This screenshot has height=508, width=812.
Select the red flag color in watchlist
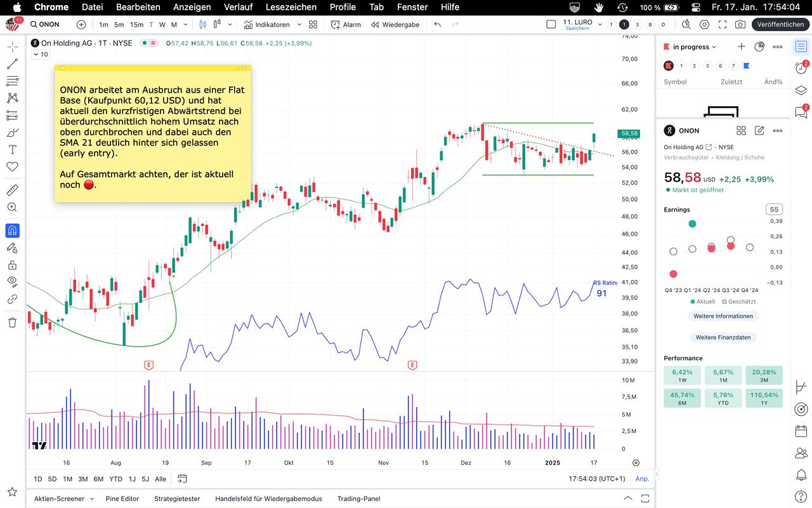pyautogui.click(x=668, y=66)
